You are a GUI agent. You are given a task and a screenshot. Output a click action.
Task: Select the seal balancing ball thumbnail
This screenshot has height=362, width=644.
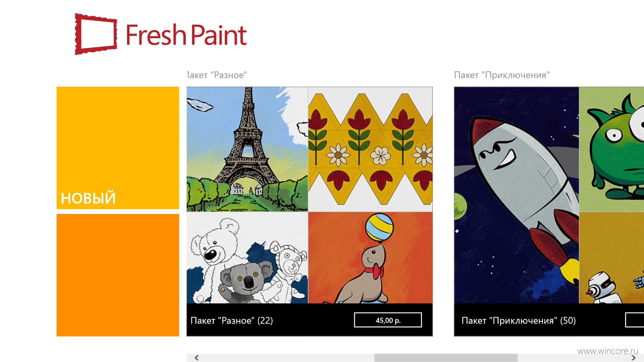click(x=370, y=258)
